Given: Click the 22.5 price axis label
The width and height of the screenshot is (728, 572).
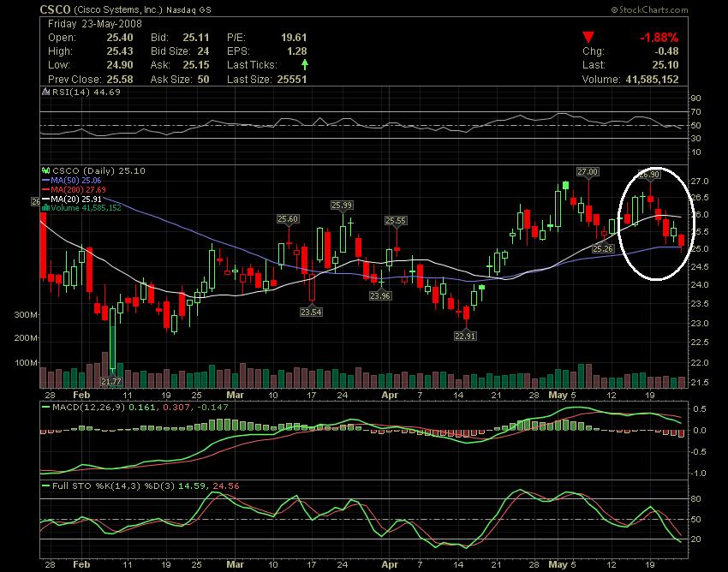Looking at the screenshot, I should coord(700,343).
